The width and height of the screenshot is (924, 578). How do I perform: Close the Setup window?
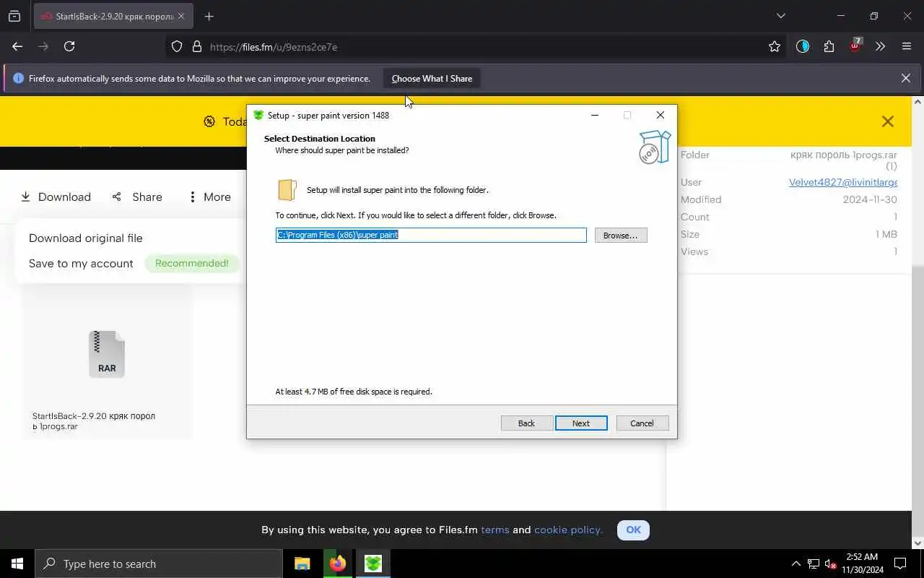[x=660, y=115]
